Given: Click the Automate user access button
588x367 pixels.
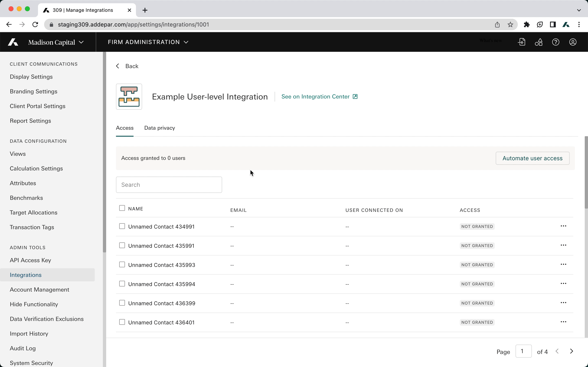Looking at the screenshot, I should (x=532, y=158).
